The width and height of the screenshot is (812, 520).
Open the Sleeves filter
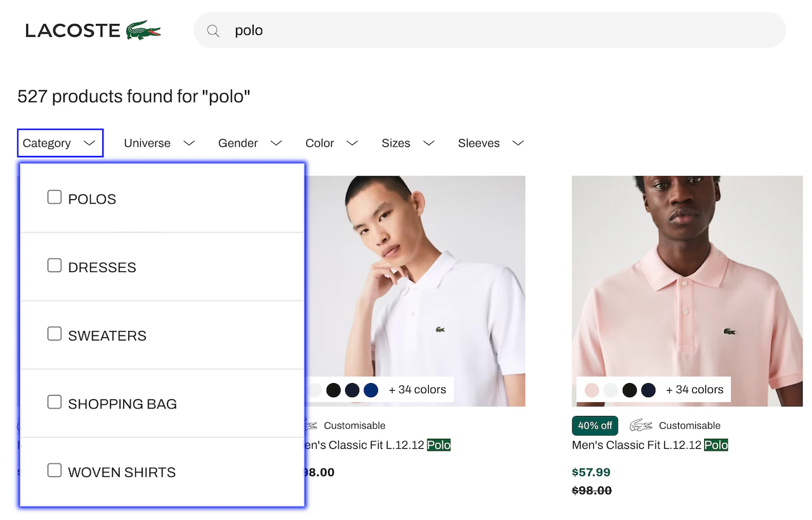tap(490, 143)
